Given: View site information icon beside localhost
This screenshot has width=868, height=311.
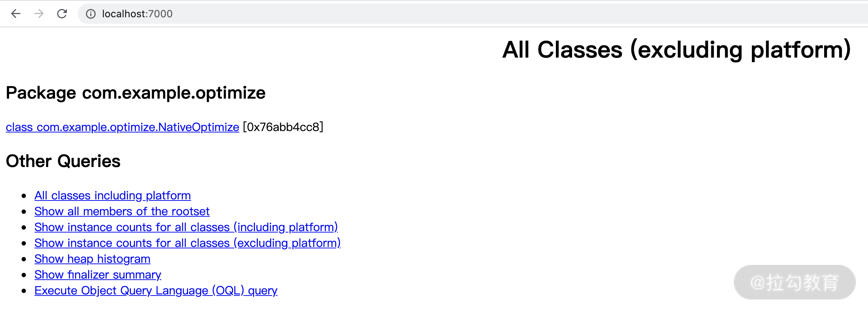Looking at the screenshot, I should click(91, 14).
